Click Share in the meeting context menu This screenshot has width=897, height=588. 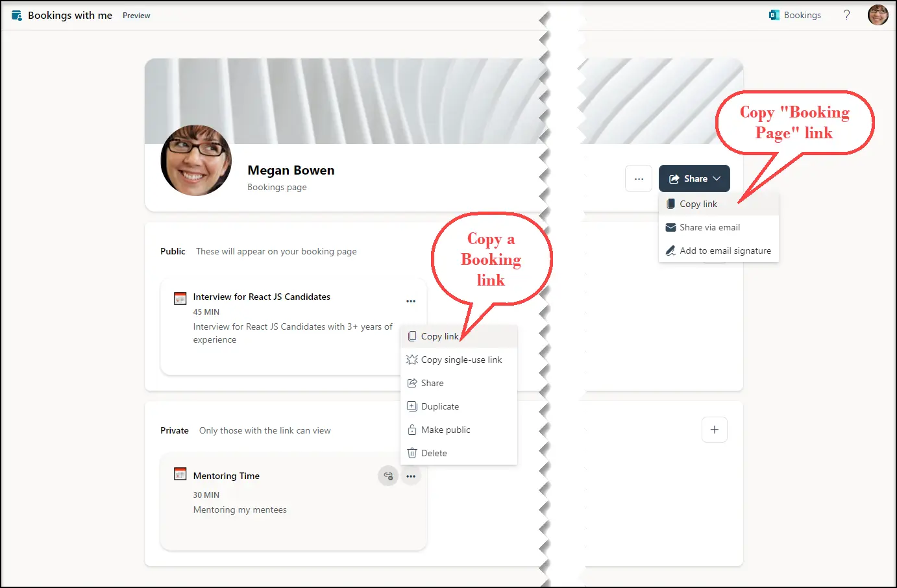pyautogui.click(x=432, y=383)
